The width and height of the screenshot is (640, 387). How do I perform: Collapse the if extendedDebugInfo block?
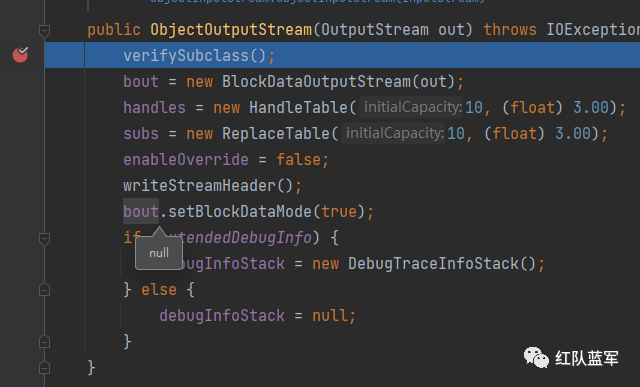coord(44,238)
